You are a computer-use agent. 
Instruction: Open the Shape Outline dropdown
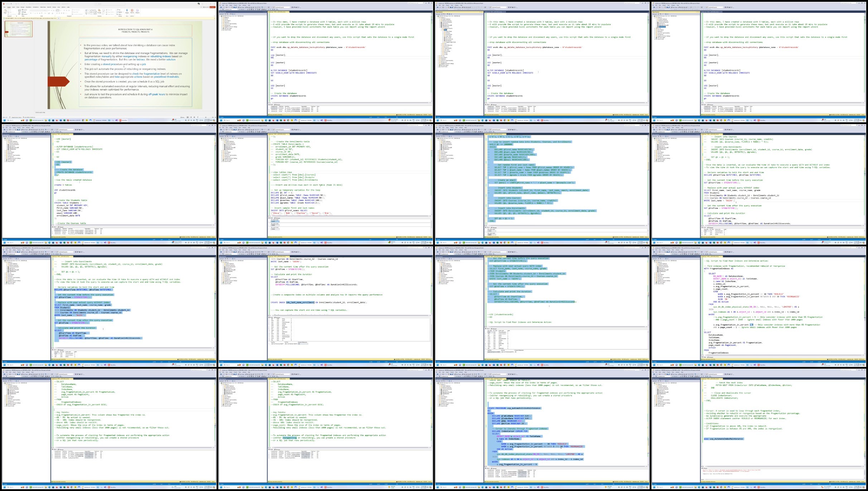tap(110, 12)
